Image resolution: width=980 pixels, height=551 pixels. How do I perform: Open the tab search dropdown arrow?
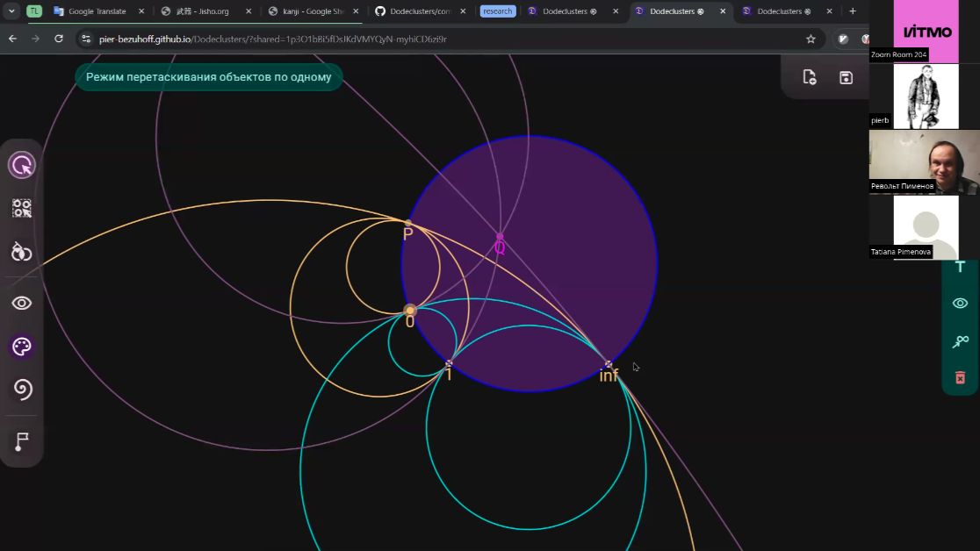click(11, 11)
